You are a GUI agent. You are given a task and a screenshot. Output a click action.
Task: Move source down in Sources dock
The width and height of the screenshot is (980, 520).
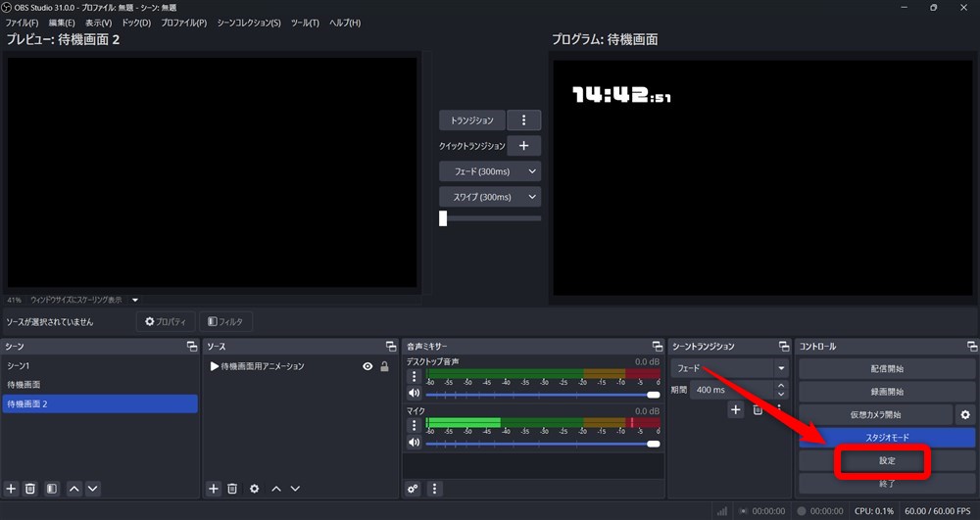pyautogui.click(x=295, y=488)
